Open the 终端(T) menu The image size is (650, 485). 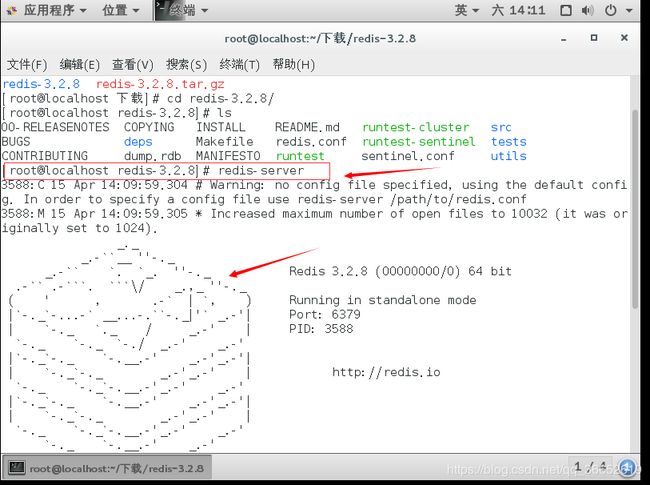pyautogui.click(x=239, y=65)
